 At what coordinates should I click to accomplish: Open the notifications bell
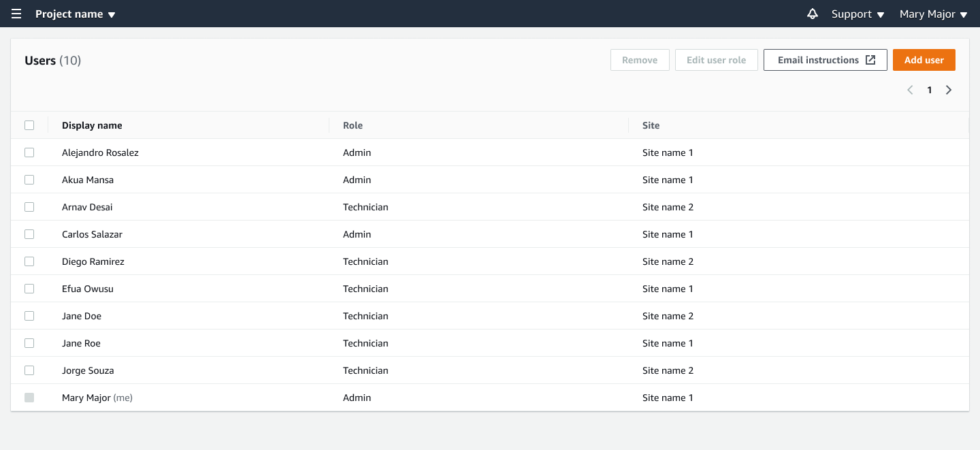[x=813, y=14]
